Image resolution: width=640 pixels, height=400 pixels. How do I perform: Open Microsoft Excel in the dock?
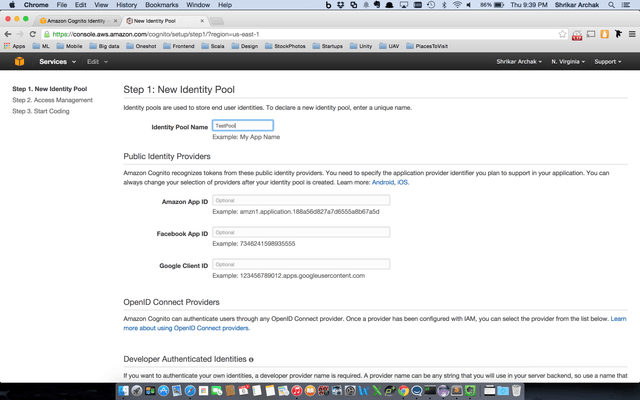[376, 391]
